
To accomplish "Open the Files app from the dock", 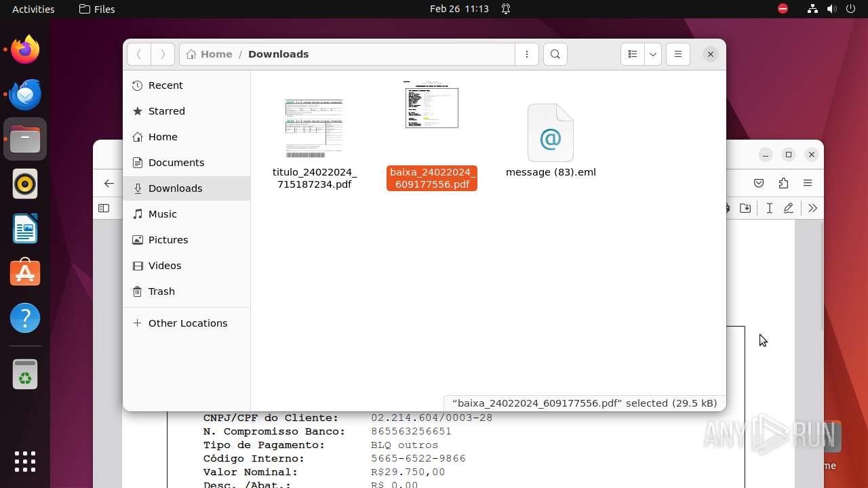I will click(x=25, y=139).
